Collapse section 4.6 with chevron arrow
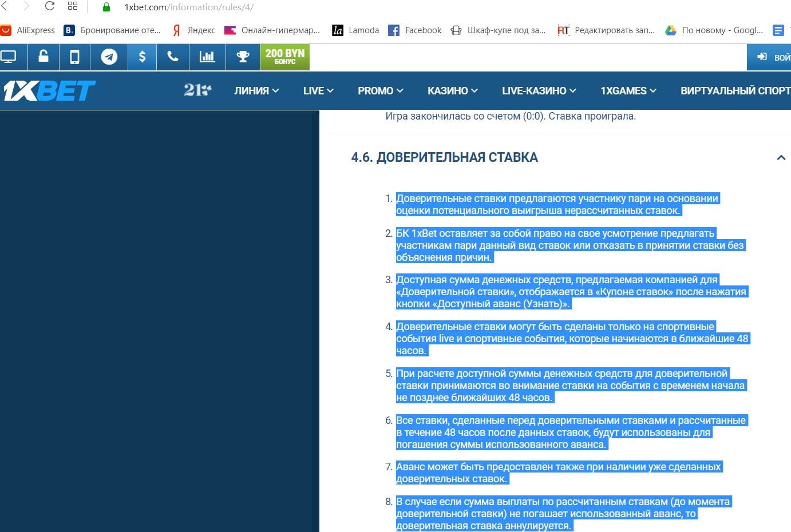The width and height of the screenshot is (791, 532). [781, 157]
